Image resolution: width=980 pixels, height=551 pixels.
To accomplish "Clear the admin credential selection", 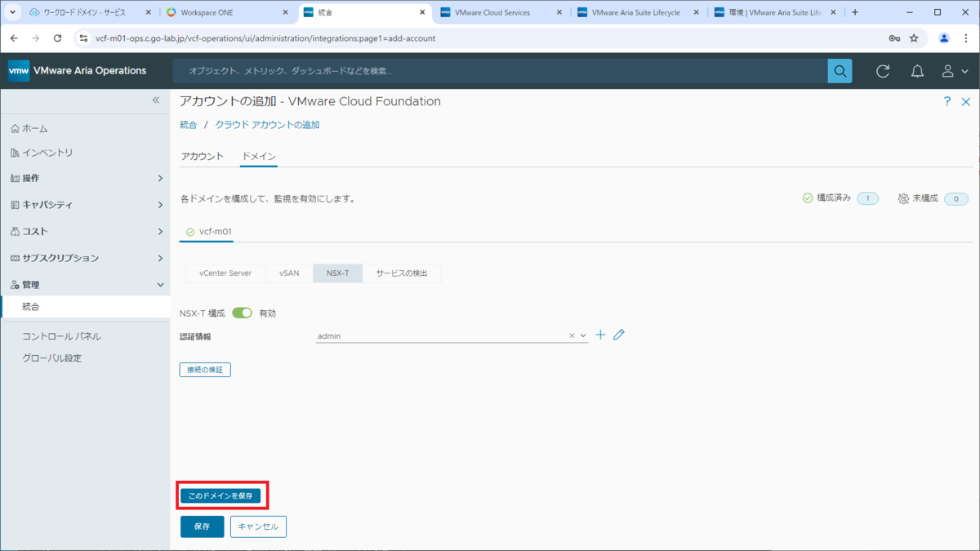I will 572,335.
